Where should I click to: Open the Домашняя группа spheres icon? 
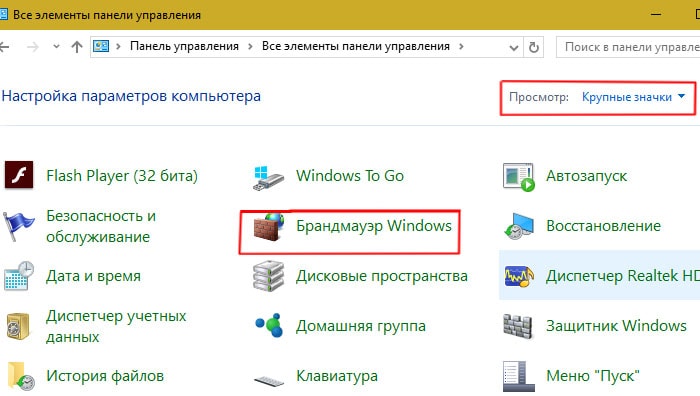pyautogui.click(x=269, y=325)
